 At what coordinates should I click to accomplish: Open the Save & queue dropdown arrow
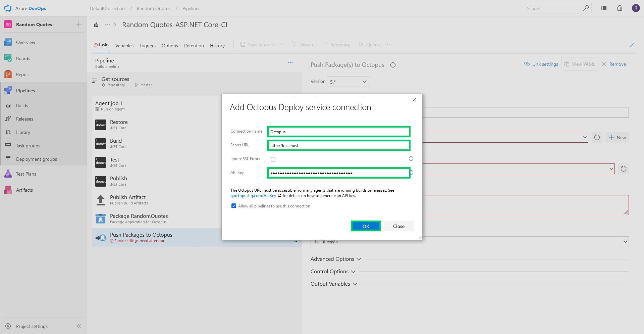coord(281,44)
